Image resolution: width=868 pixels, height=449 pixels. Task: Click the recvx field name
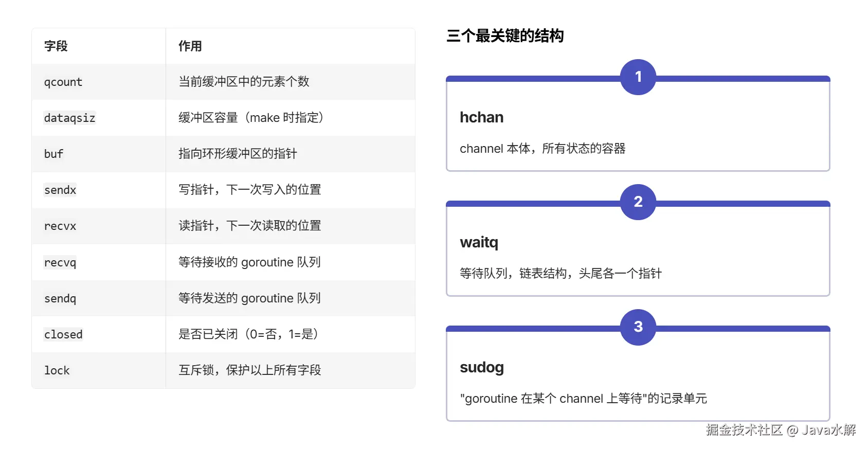[60, 226]
